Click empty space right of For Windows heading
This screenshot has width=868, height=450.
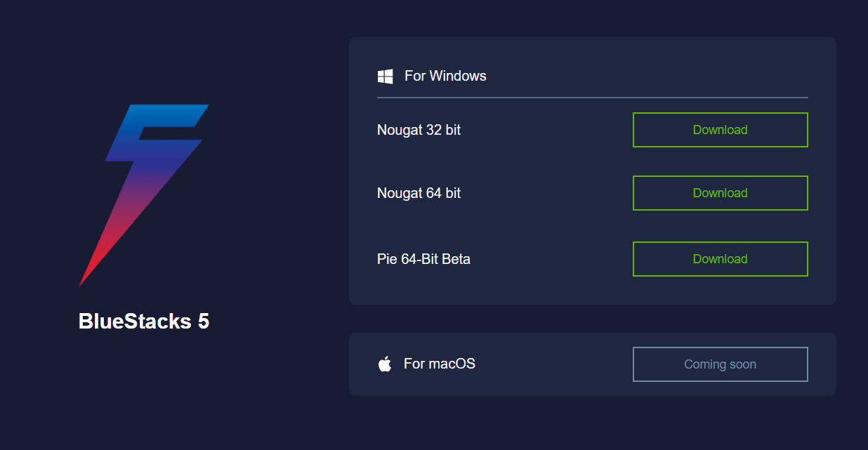tap(646, 76)
